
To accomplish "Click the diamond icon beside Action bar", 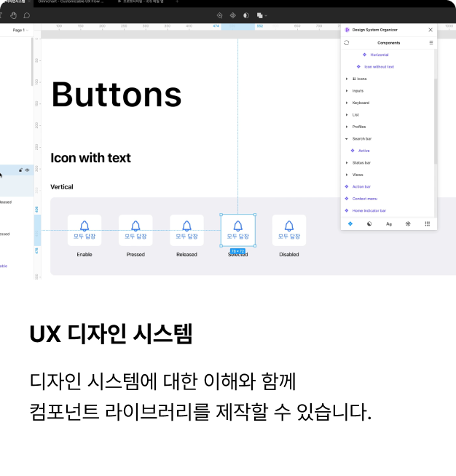I will [347, 186].
